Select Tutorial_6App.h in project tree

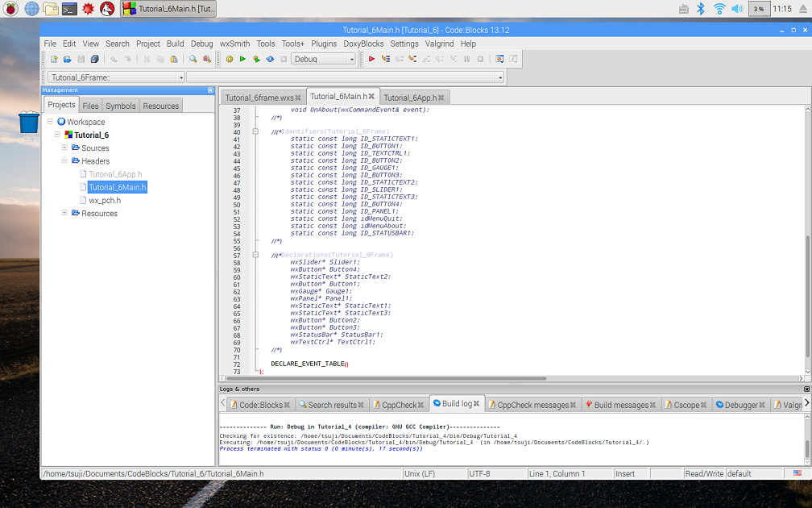click(115, 174)
